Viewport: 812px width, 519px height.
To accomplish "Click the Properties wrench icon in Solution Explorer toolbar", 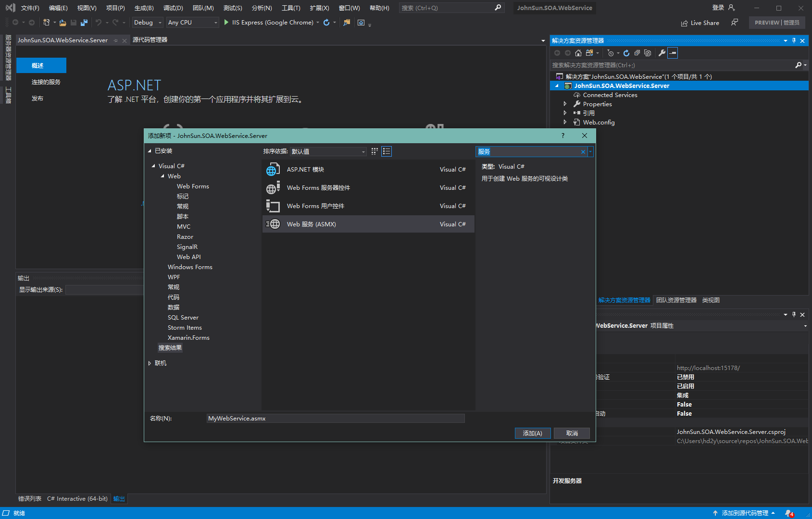I will click(662, 53).
